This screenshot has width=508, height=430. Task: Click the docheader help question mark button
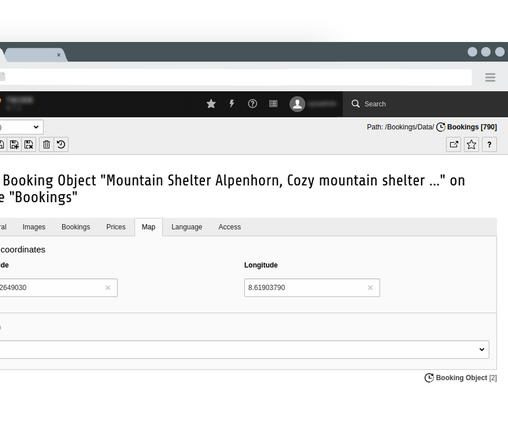[489, 145]
